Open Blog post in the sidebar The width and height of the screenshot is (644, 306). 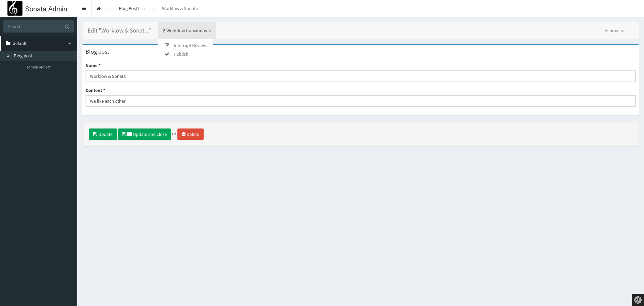pos(39,56)
